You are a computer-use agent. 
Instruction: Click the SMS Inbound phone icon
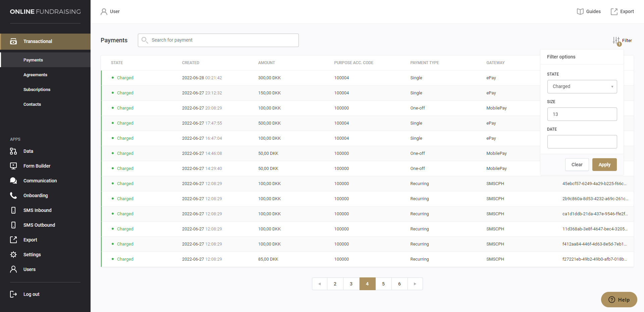click(13, 210)
